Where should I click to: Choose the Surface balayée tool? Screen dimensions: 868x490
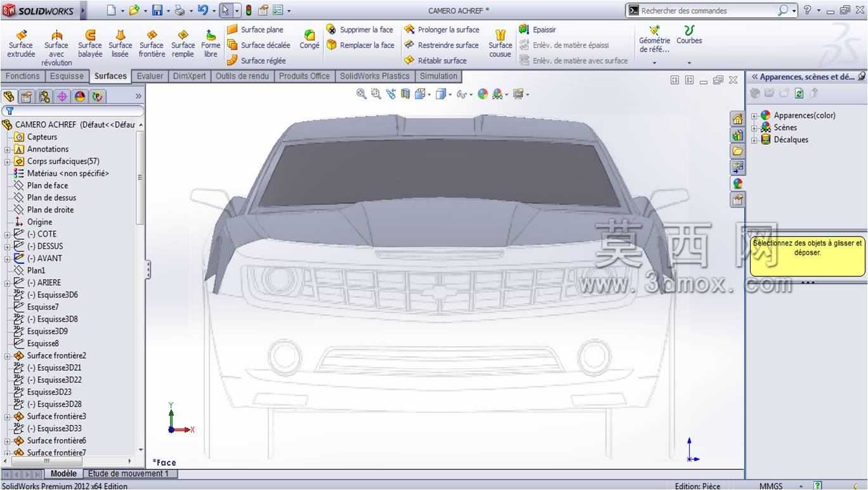click(89, 44)
